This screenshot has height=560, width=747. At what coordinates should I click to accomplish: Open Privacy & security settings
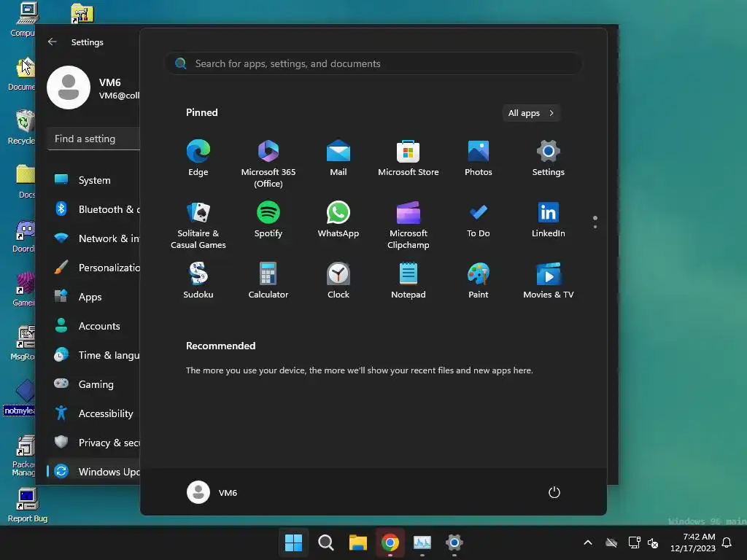[94, 443]
